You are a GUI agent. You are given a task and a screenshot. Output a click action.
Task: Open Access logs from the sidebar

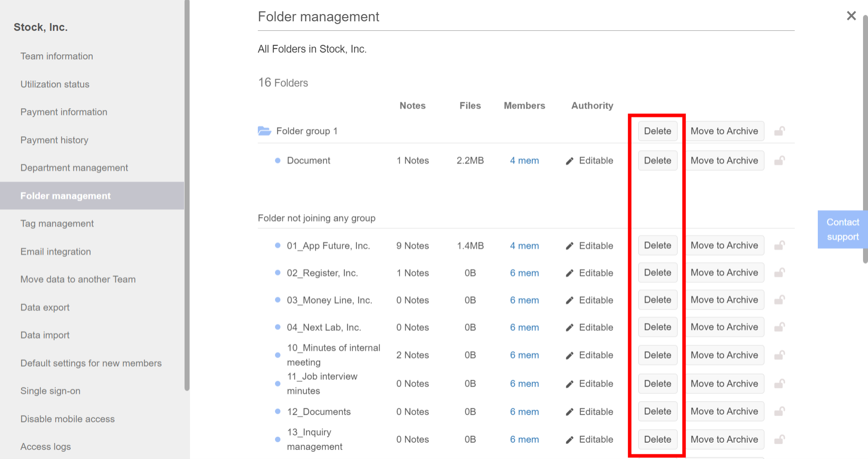point(45,446)
